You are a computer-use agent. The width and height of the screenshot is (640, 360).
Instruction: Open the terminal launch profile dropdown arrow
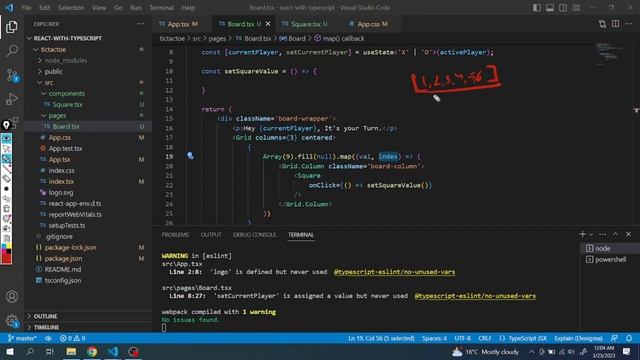(591, 234)
